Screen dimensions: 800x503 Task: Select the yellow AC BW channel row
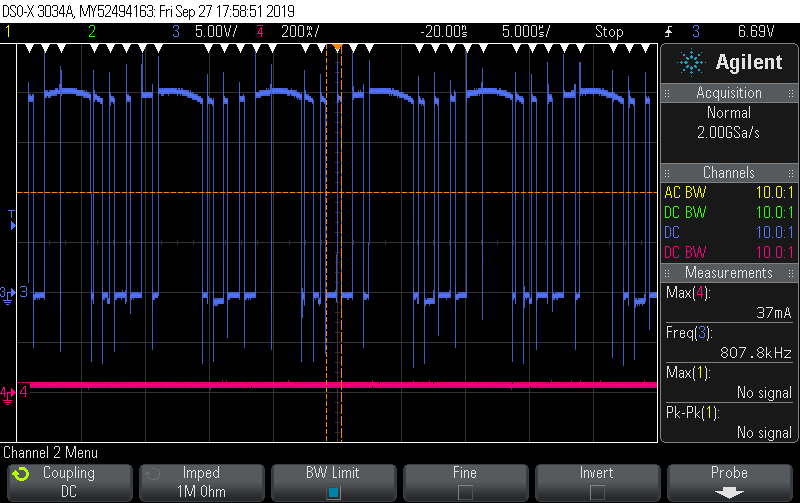coord(729,192)
